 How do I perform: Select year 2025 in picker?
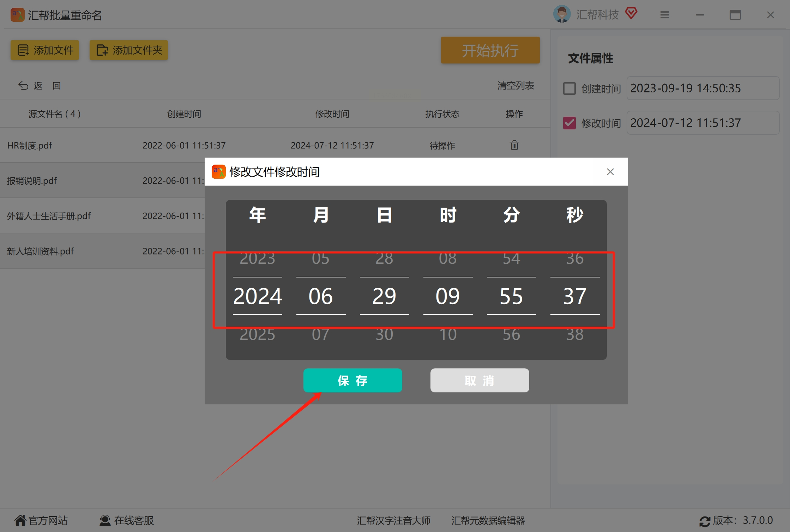coord(257,334)
